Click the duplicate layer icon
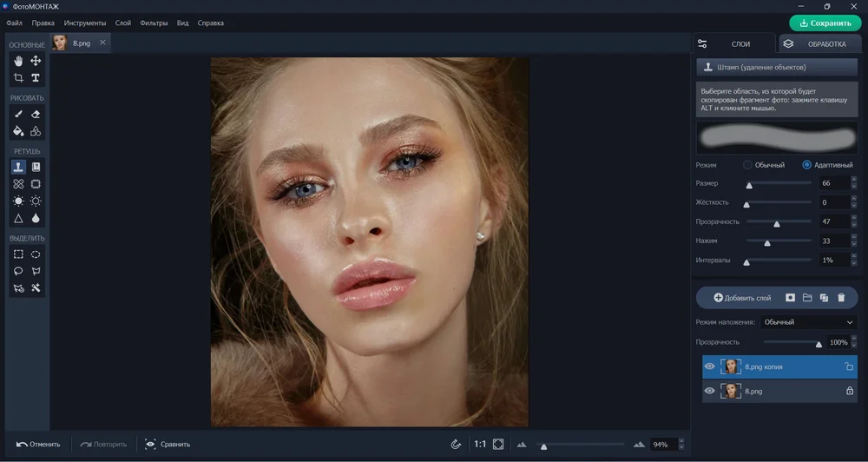The height and width of the screenshot is (462, 868). [824, 298]
